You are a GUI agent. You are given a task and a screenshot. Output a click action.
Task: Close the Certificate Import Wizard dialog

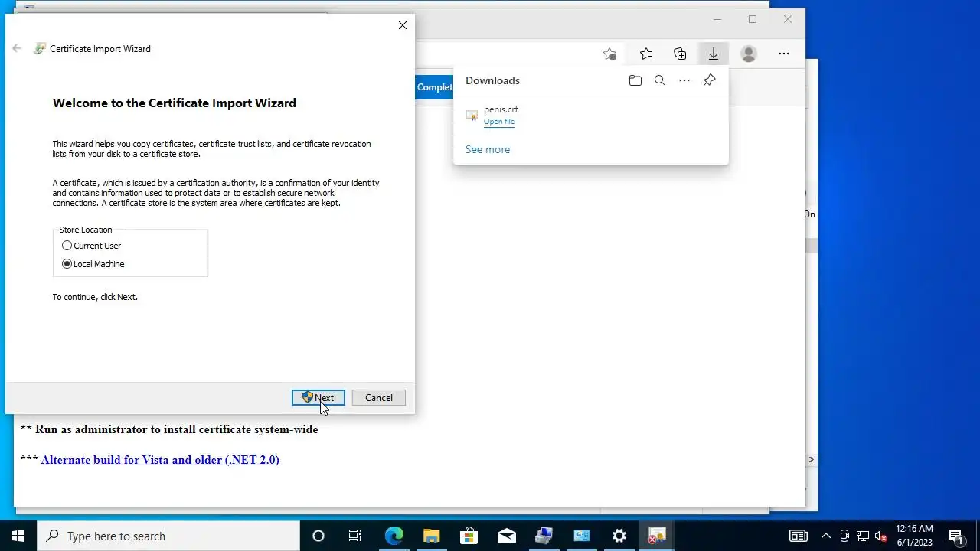[403, 25]
